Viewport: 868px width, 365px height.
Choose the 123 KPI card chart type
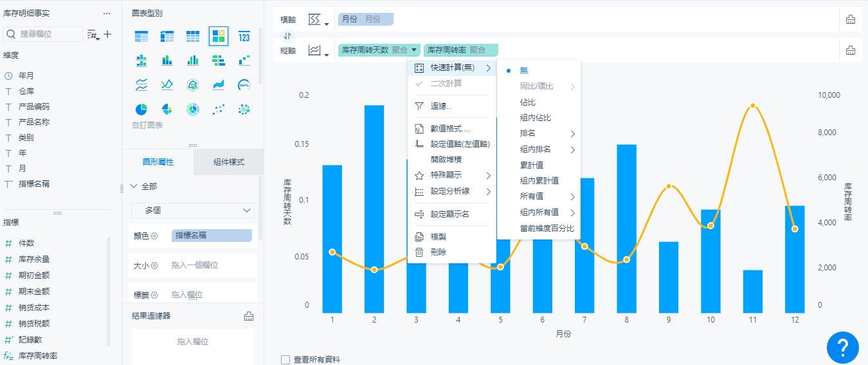coord(244,37)
